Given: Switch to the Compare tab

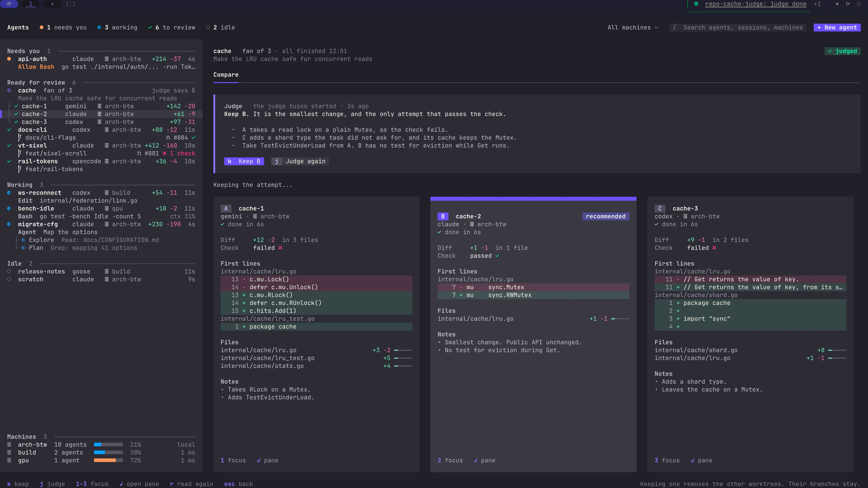Looking at the screenshot, I should (x=226, y=75).
